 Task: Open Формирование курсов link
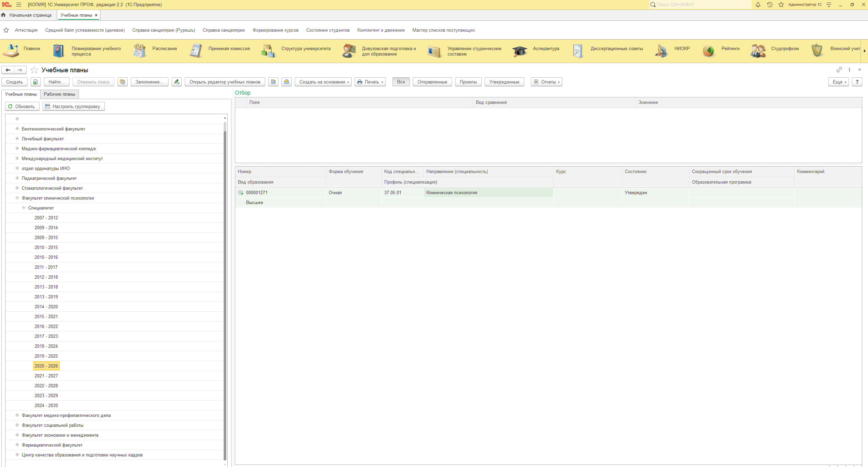pyautogui.click(x=275, y=30)
